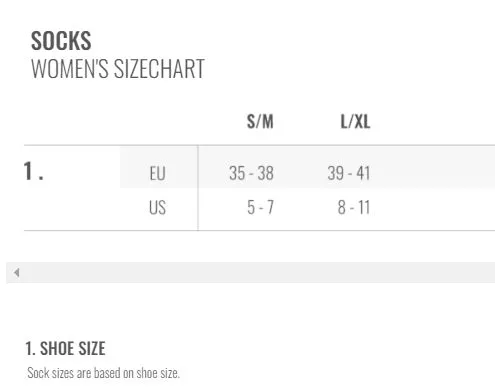Click the word SOCKS in the title
Screen dimensions: 495x392
61,41
